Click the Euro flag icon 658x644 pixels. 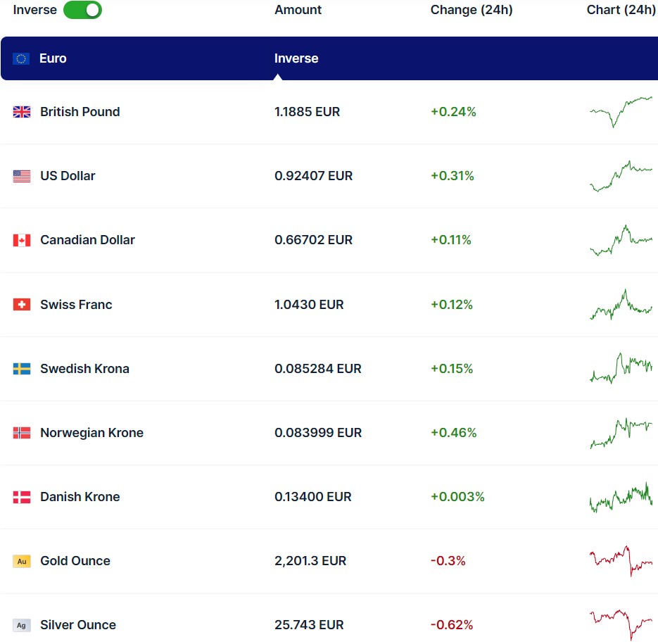(22, 58)
